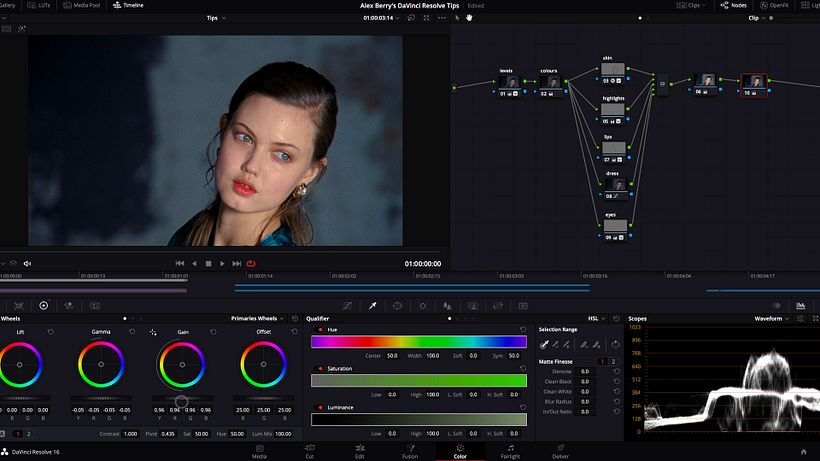Select the skin node in node graph
820x461 pixels.
[x=613, y=71]
